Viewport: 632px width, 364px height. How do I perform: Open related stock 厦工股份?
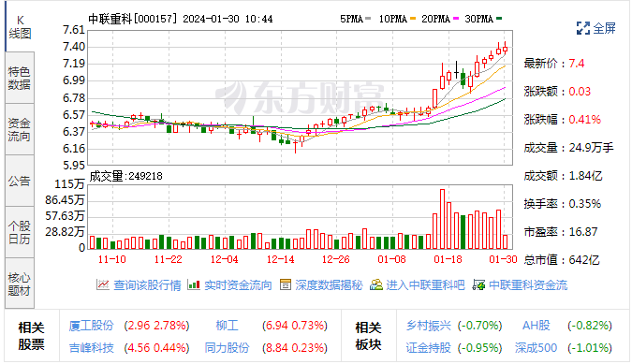pos(92,326)
